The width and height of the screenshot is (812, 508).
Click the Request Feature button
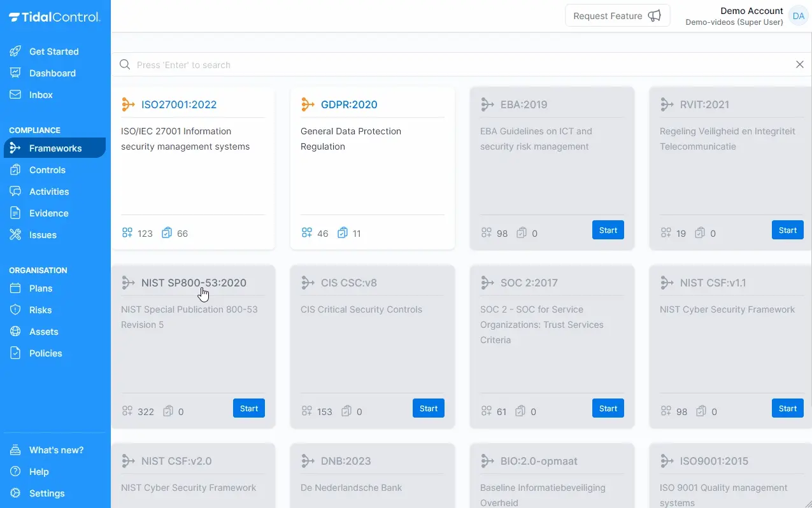pyautogui.click(x=617, y=16)
